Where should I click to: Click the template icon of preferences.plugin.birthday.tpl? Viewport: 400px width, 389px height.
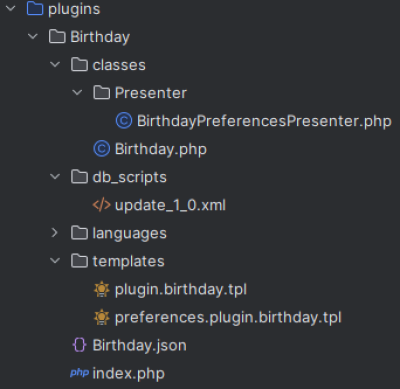coord(102,317)
